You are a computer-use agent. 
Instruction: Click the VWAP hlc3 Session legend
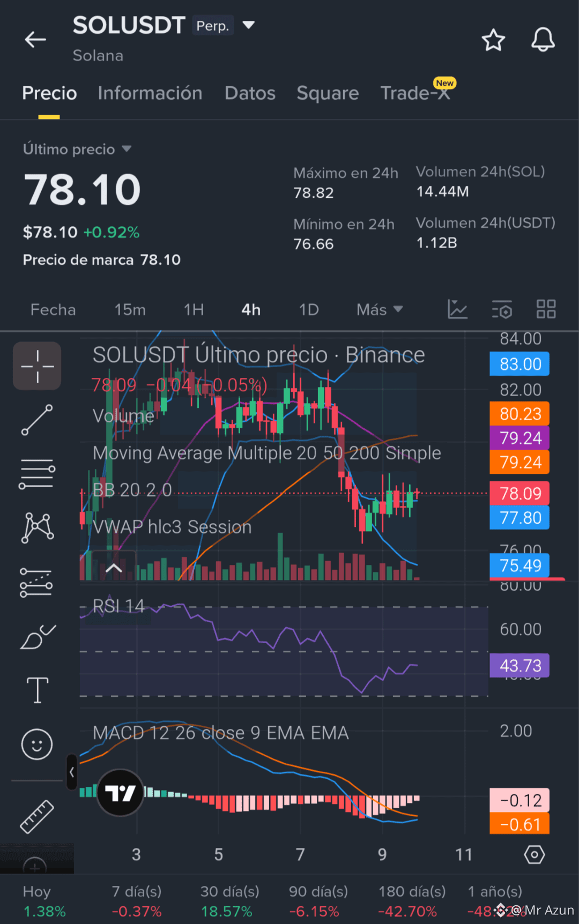[x=172, y=527]
